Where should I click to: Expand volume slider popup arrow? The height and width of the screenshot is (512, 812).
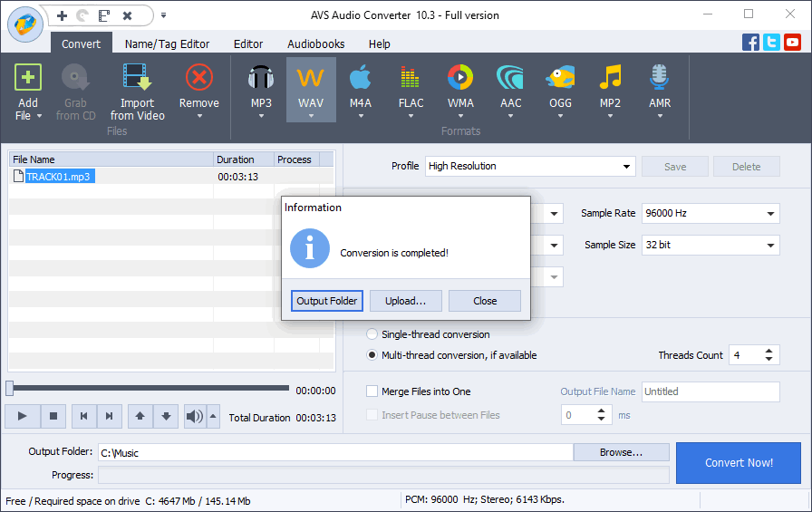213,416
